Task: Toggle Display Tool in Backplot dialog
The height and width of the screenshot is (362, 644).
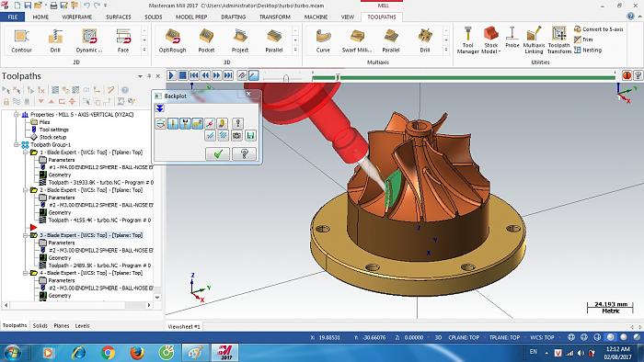Action: [173, 123]
